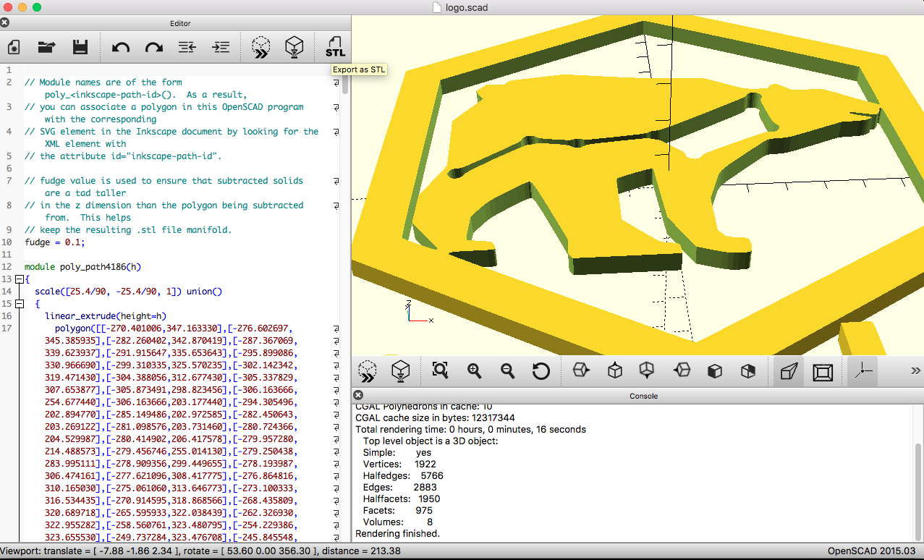Enable Perspective projection

(789, 372)
